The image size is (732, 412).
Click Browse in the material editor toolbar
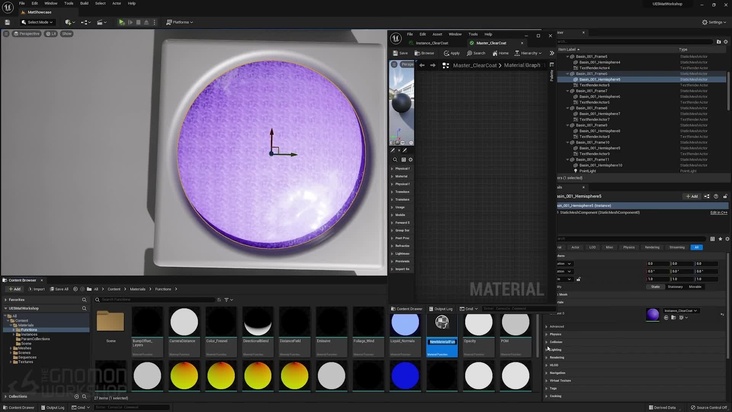click(x=425, y=53)
